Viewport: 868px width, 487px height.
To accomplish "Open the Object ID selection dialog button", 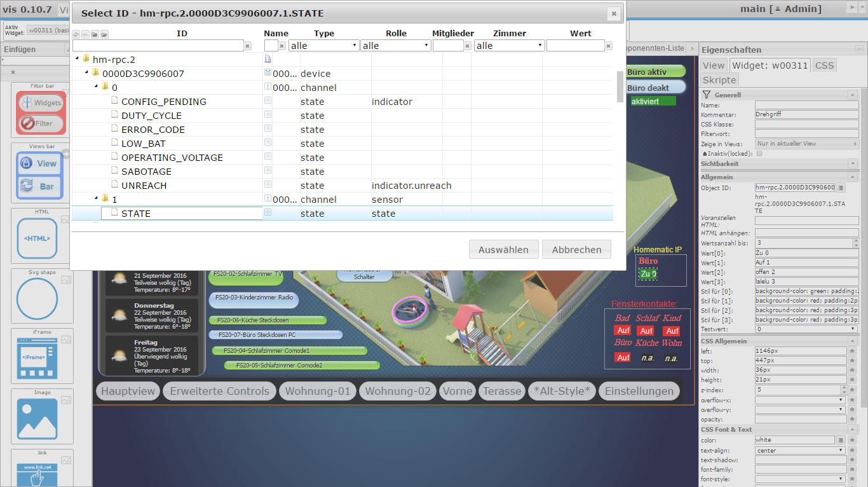I will [841, 188].
